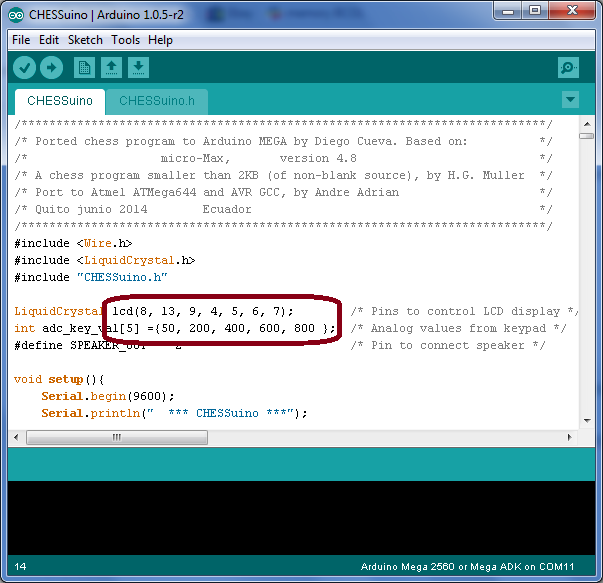Viewport: 603px width, 583px height.
Task: Open the Help menu
Action: 160,40
